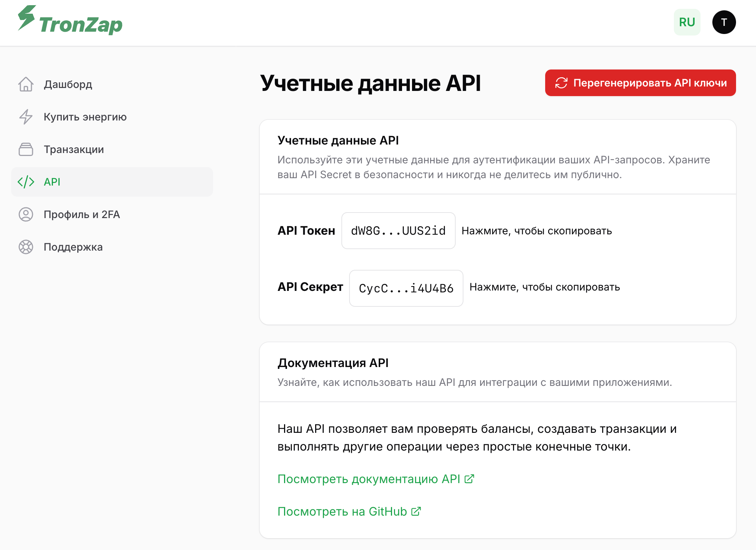Open Посмотреть документацию API link
The image size is (756, 550).
[x=376, y=479]
